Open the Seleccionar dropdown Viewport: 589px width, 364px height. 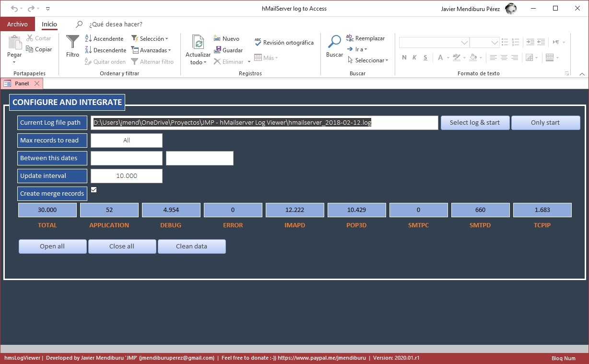pyautogui.click(x=367, y=60)
